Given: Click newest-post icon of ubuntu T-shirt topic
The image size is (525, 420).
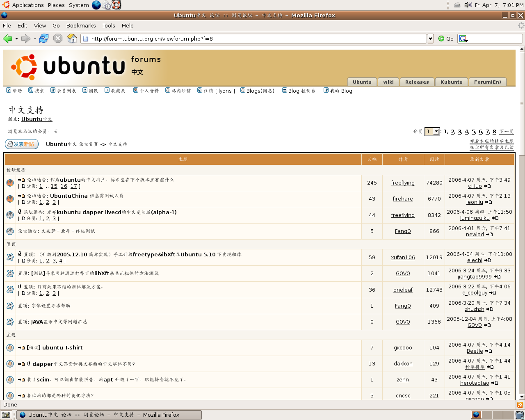Looking at the screenshot, I should click(21, 347).
